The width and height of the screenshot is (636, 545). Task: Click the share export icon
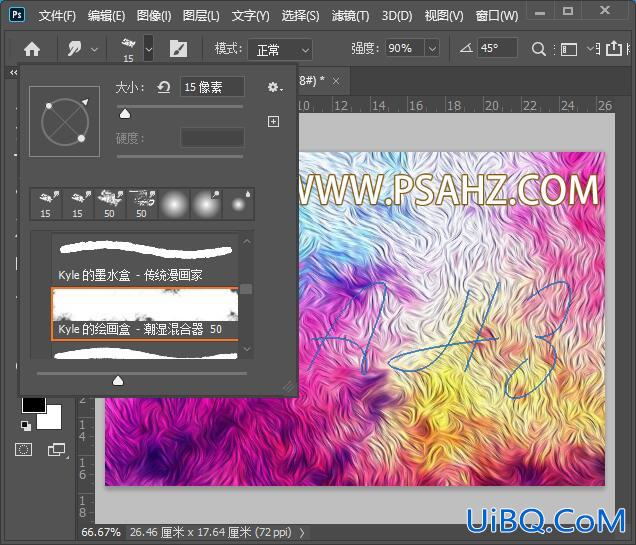(x=613, y=49)
